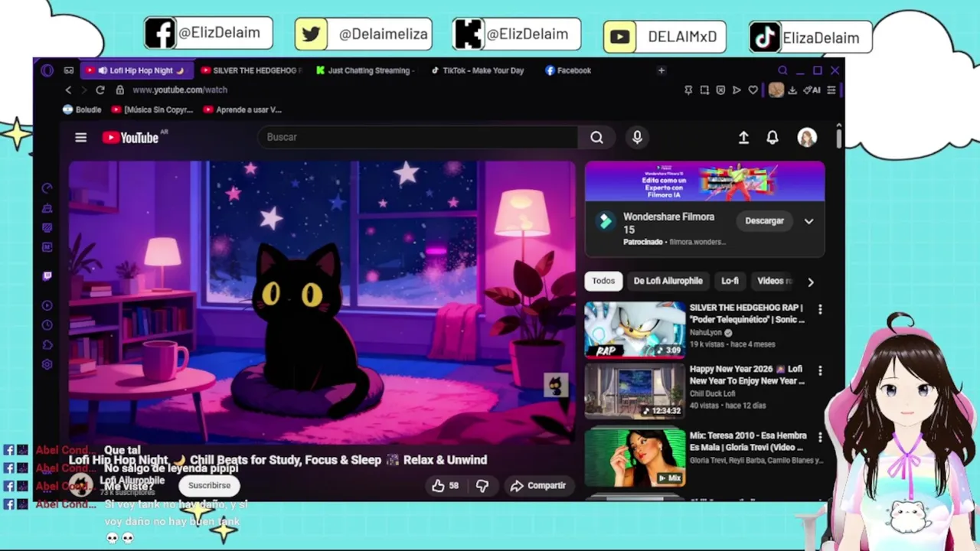980x551 pixels.
Task: Click Descargar on the Filmora ad
Action: point(765,221)
